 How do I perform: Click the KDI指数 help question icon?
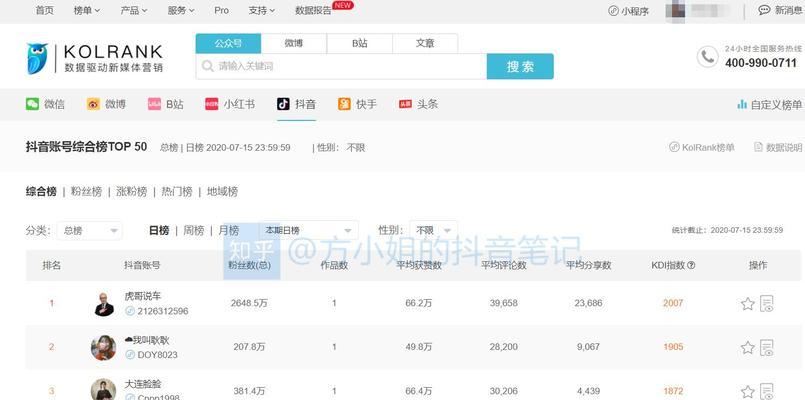691,265
